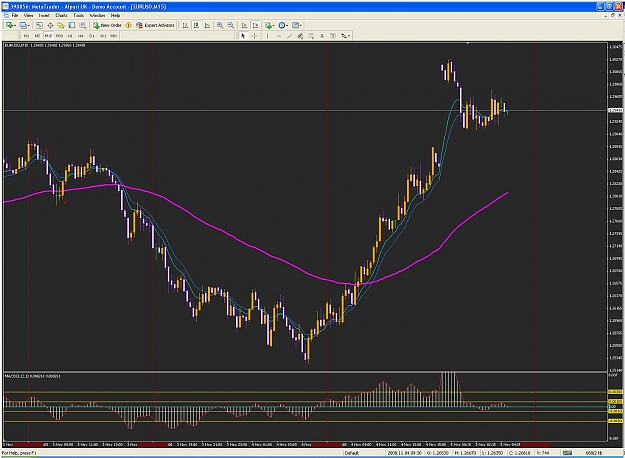The image size is (625, 458).
Task: Open the Periods clock dropdown
Action: coord(283,25)
